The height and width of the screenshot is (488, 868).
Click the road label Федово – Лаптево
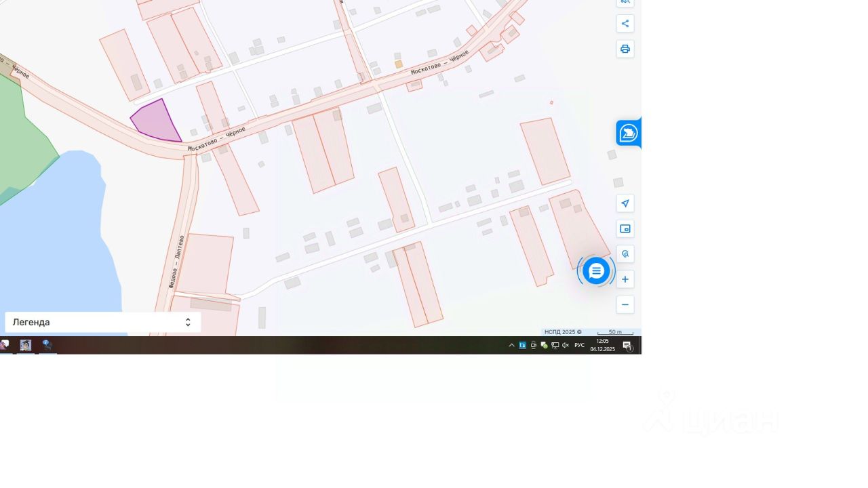point(177,260)
